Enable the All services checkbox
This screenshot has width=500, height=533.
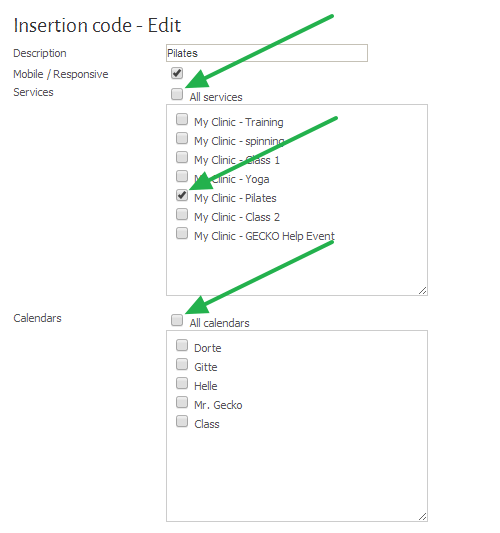(x=177, y=94)
